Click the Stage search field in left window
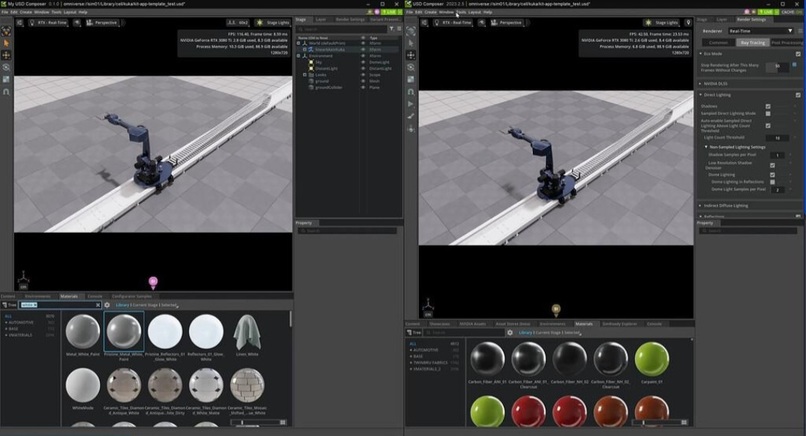 (342, 29)
